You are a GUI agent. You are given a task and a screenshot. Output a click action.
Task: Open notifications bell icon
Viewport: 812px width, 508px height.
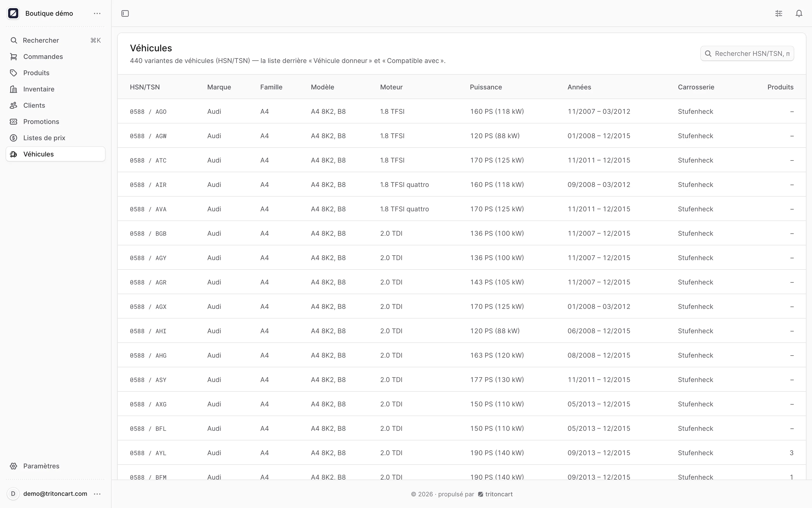coord(799,13)
